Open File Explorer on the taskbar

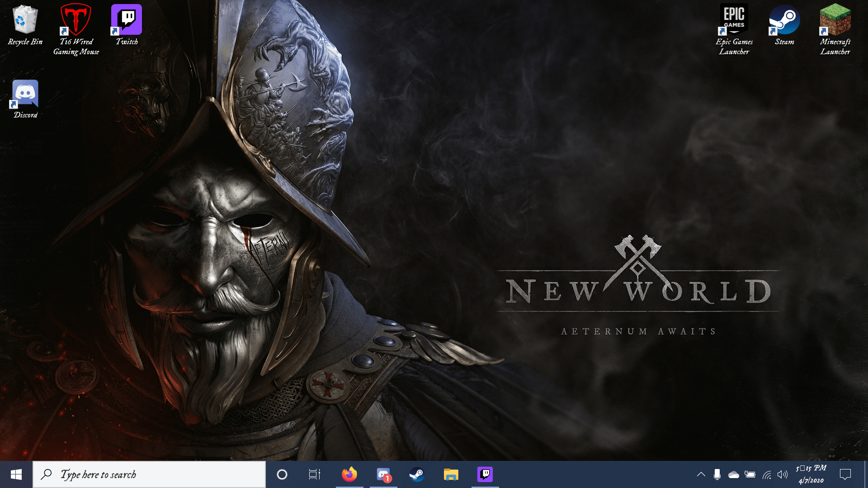point(450,474)
